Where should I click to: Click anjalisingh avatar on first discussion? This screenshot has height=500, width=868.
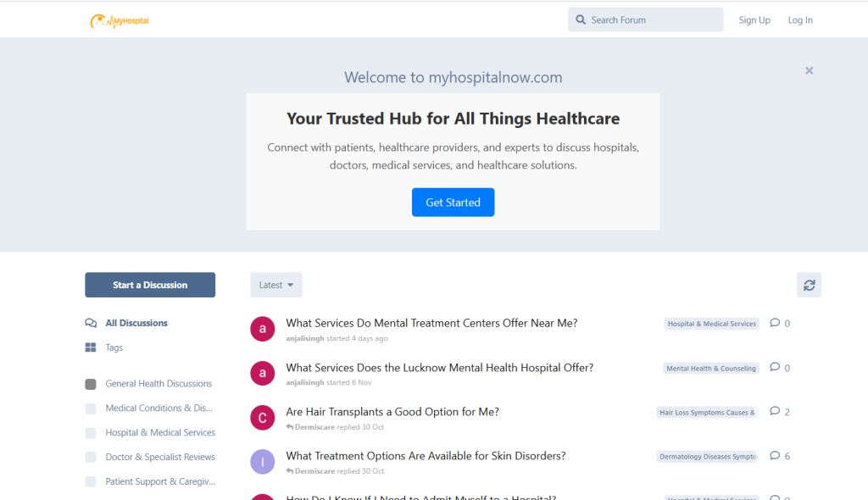coord(263,329)
